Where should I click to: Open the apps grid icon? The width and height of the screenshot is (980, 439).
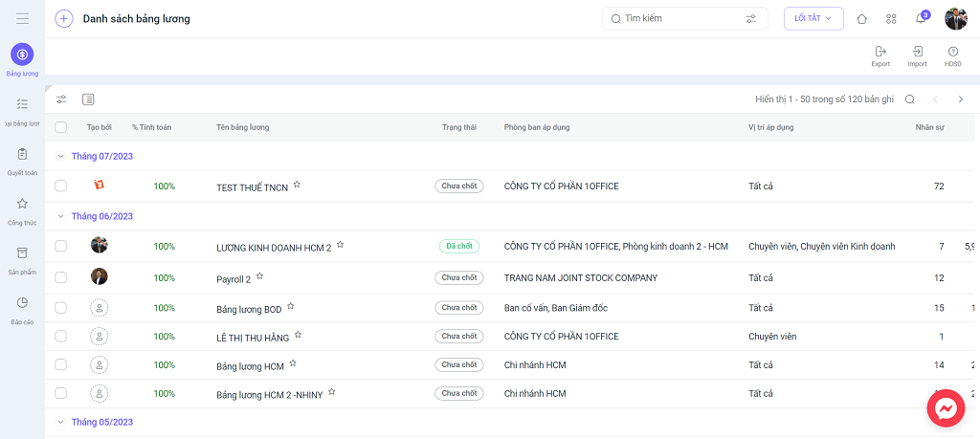(891, 19)
